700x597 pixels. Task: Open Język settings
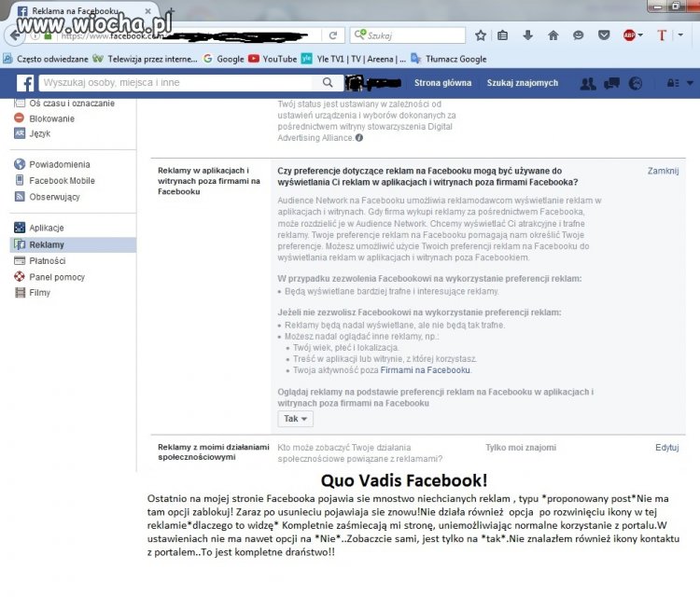pos(33,133)
